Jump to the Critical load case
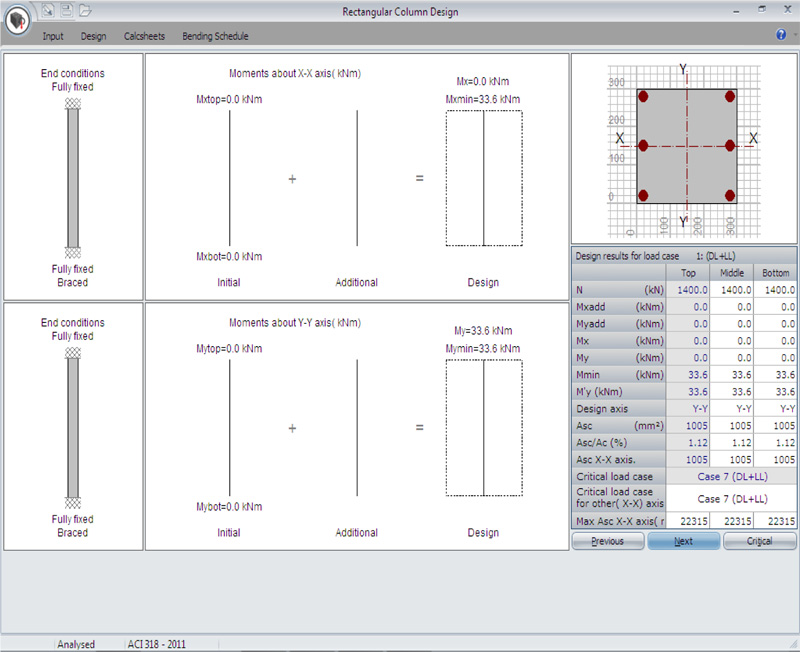800x652 pixels. click(760, 541)
